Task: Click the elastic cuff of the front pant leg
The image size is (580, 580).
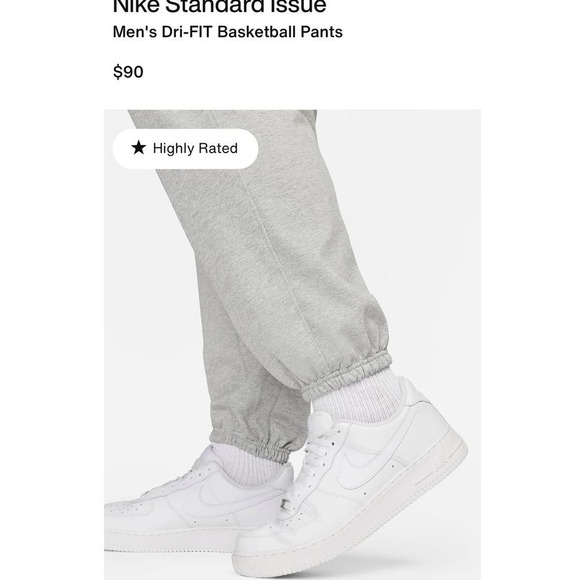Action: pos(348,375)
